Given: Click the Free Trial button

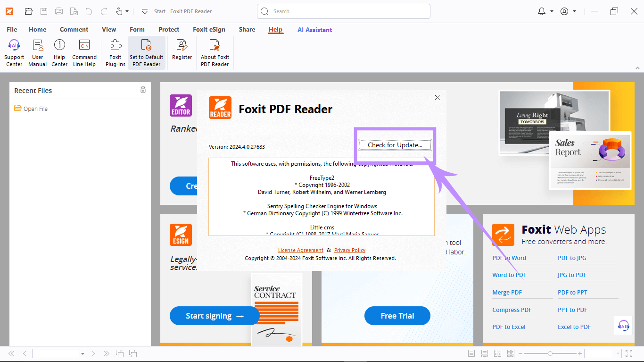Looking at the screenshot, I should coord(397,316).
